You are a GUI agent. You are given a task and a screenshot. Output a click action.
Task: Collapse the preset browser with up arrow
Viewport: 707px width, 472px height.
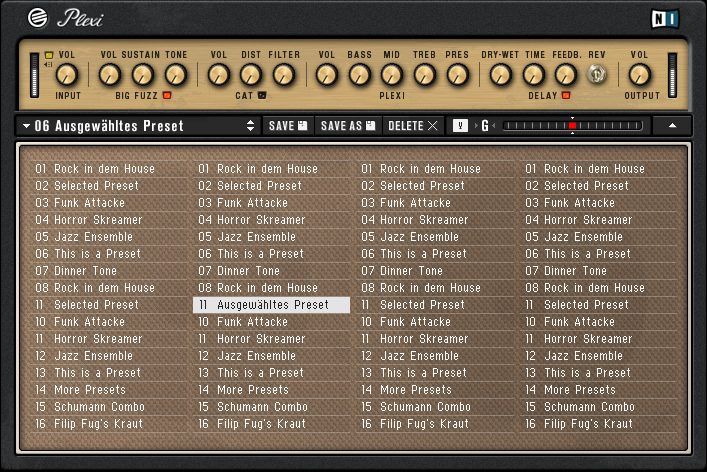point(672,126)
